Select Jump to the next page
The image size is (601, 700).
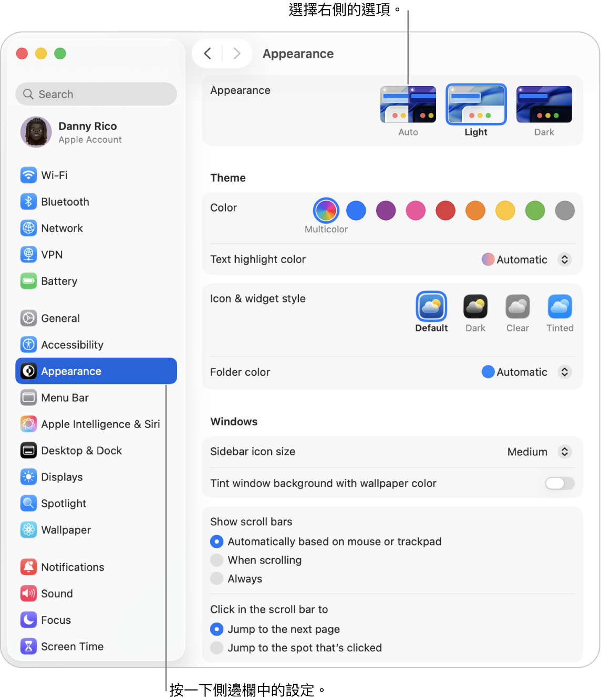pos(216,629)
